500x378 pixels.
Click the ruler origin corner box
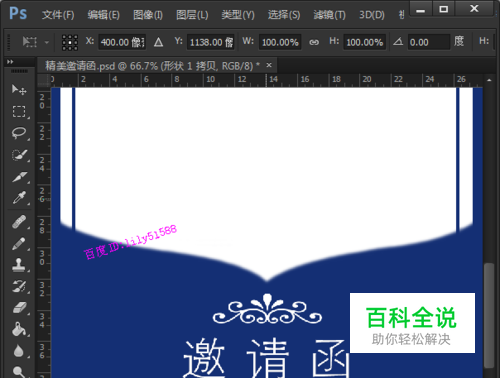pyautogui.click(x=43, y=80)
